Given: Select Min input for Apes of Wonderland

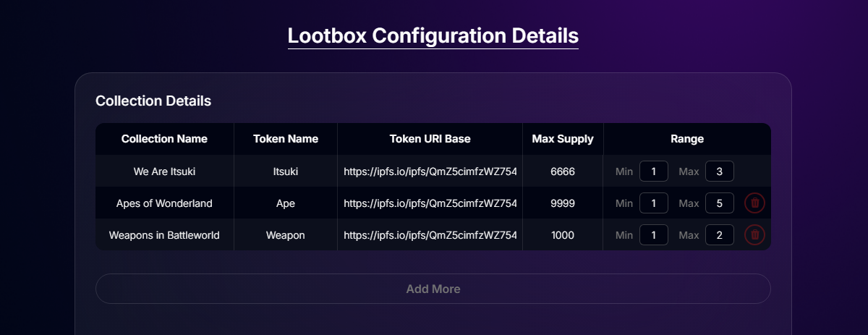Looking at the screenshot, I should (654, 203).
